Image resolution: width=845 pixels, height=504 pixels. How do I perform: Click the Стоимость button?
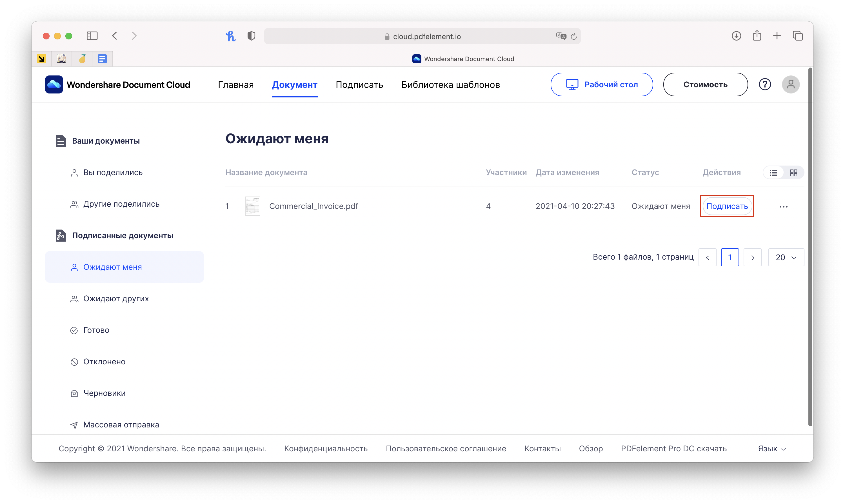coord(705,84)
